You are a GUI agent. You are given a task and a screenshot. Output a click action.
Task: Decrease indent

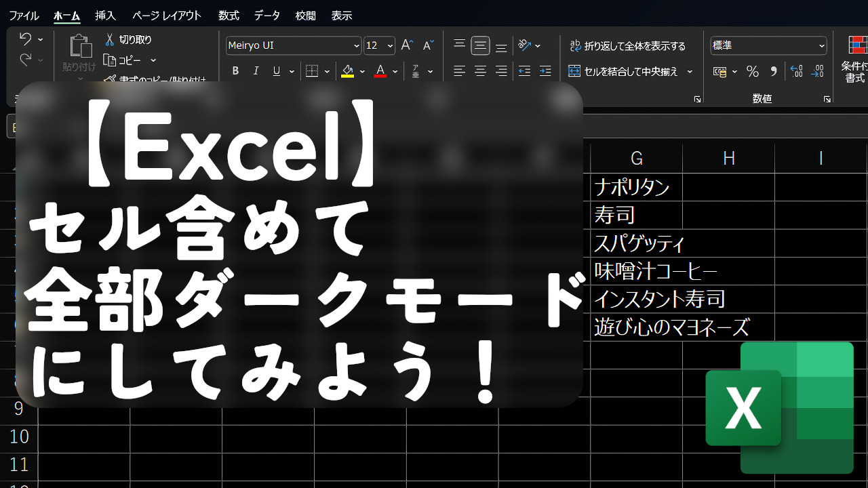click(524, 71)
